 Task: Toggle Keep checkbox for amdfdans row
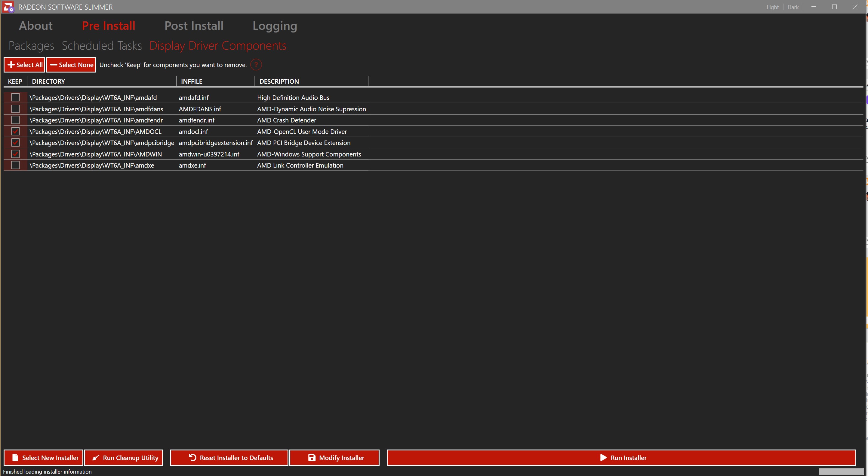click(16, 109)
